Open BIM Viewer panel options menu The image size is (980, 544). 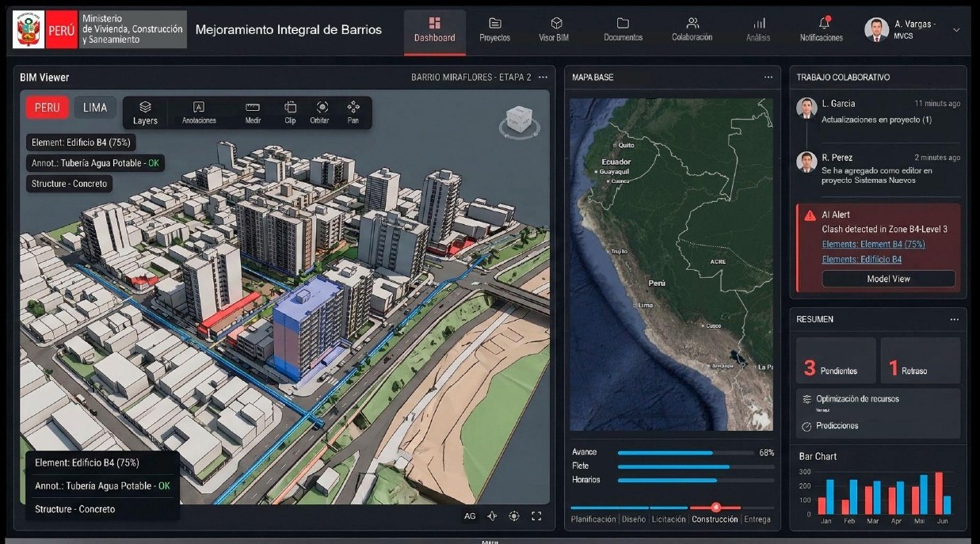[543, 77]
